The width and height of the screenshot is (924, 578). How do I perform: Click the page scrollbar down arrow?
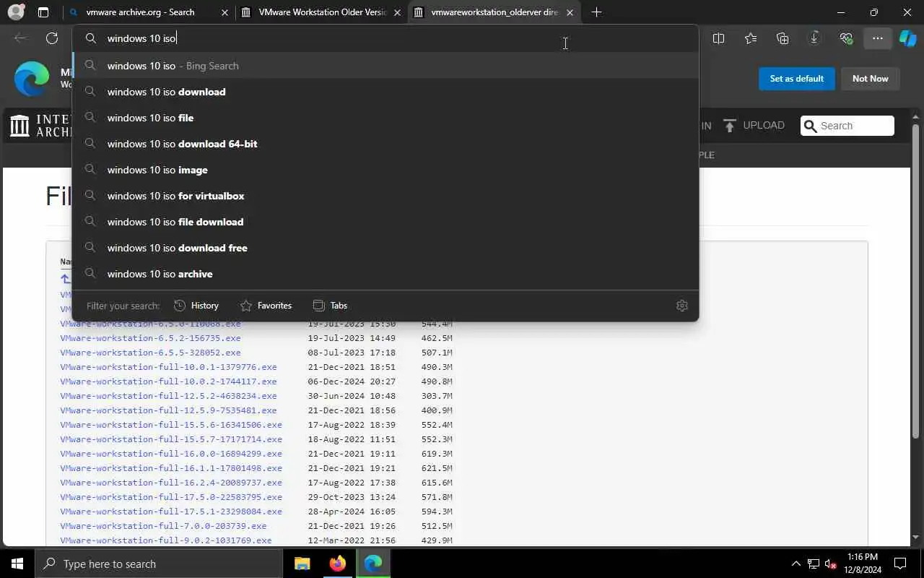click(x=917, y=538)
